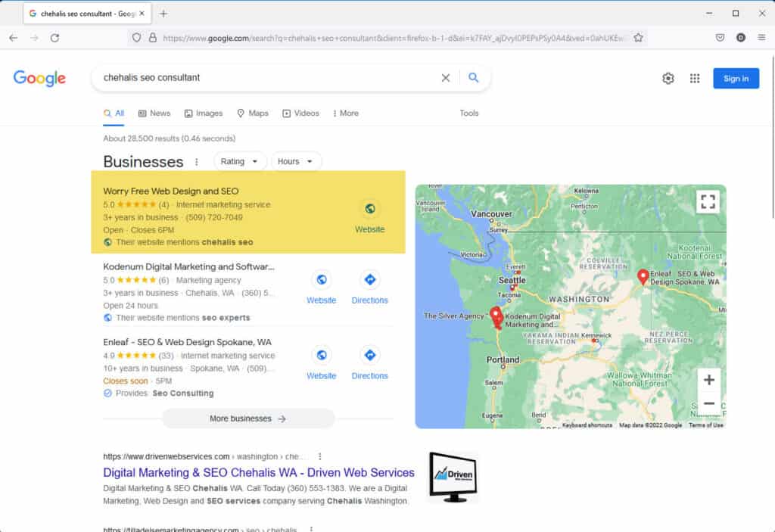Image resolution: width=775 pixels, height=532 pixels.
Task: Open the Firefox account icon
Action: (x=740, y=38)
